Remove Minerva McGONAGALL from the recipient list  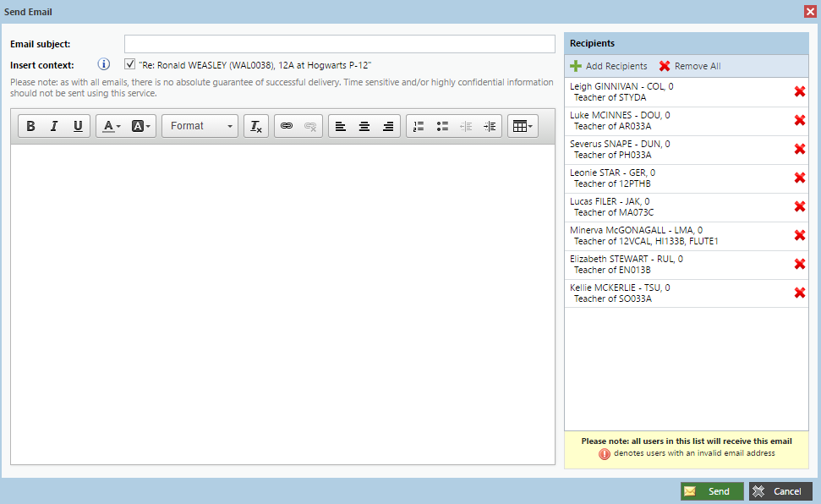point(799,235)
